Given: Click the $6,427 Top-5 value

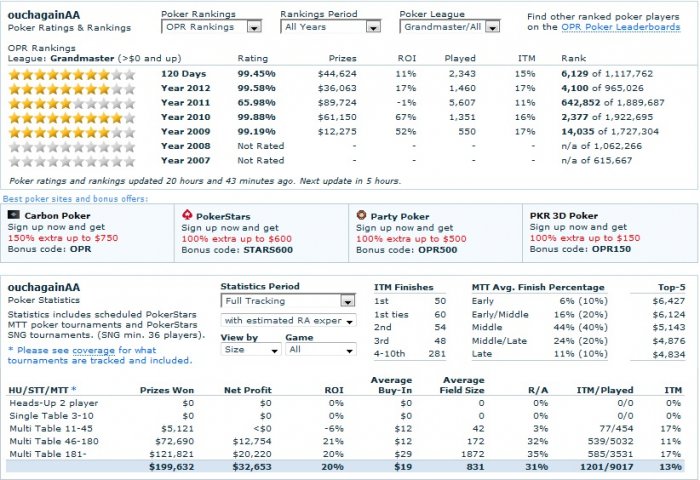Looking at the screenshot, I should tap(668, 301).
